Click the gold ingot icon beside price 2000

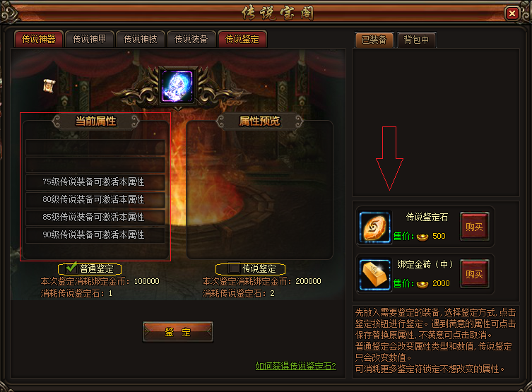click(422, 284)
